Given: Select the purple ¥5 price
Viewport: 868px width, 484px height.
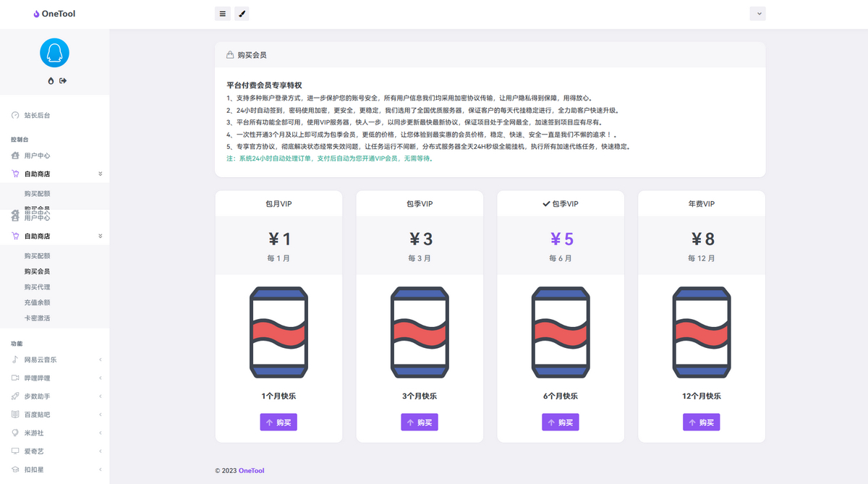Looking at the screenshot, I should tap(561, 239).
